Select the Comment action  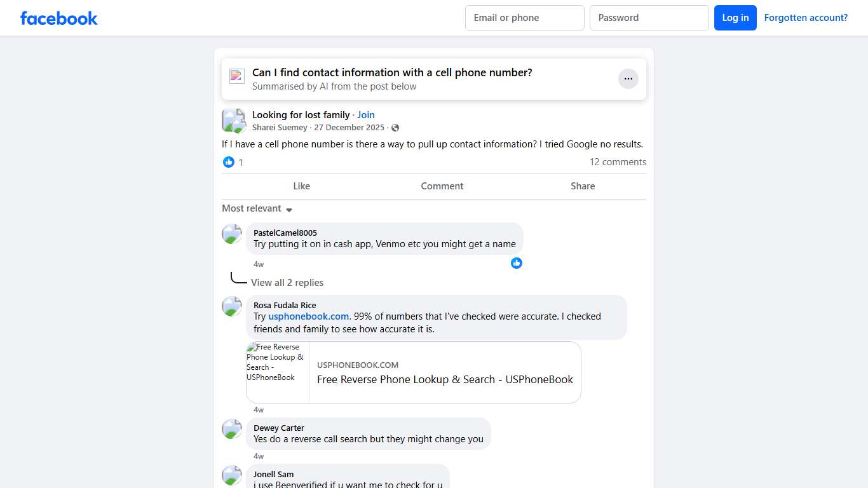click(442, 186)
